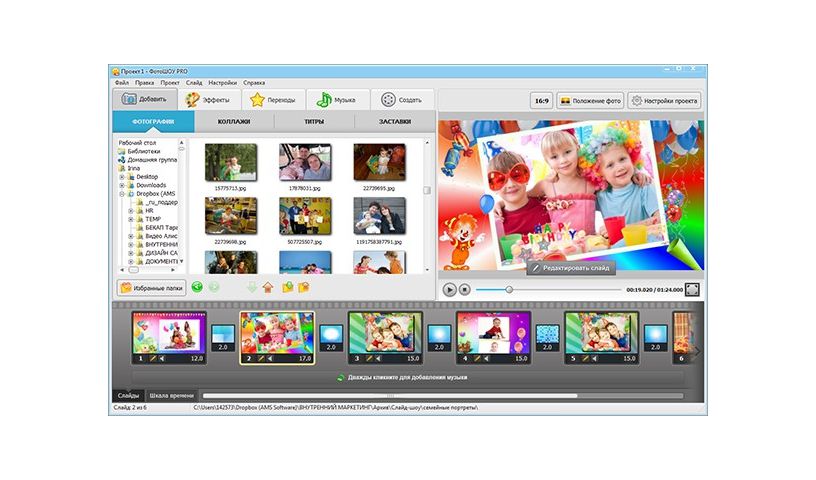Click the pencil edit icon on slide 5
Image resolution: width=816 pixels, height=480 pixels.
pos(586,359)
